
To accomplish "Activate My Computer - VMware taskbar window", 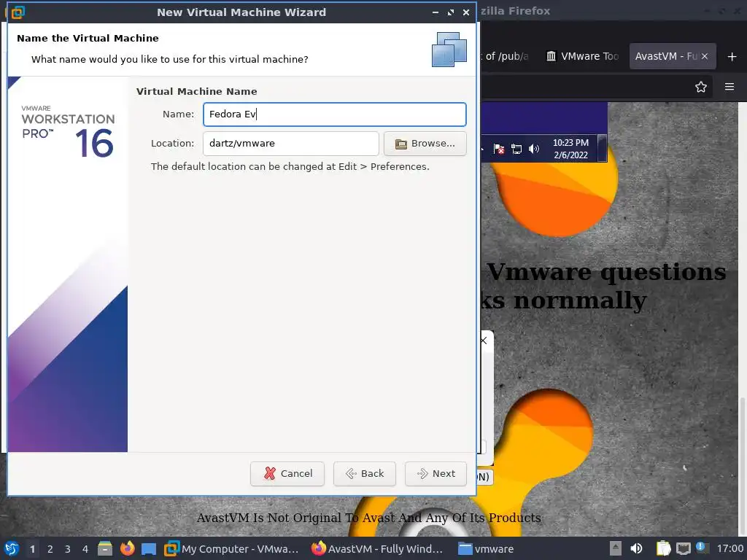I will coord(232,549).
